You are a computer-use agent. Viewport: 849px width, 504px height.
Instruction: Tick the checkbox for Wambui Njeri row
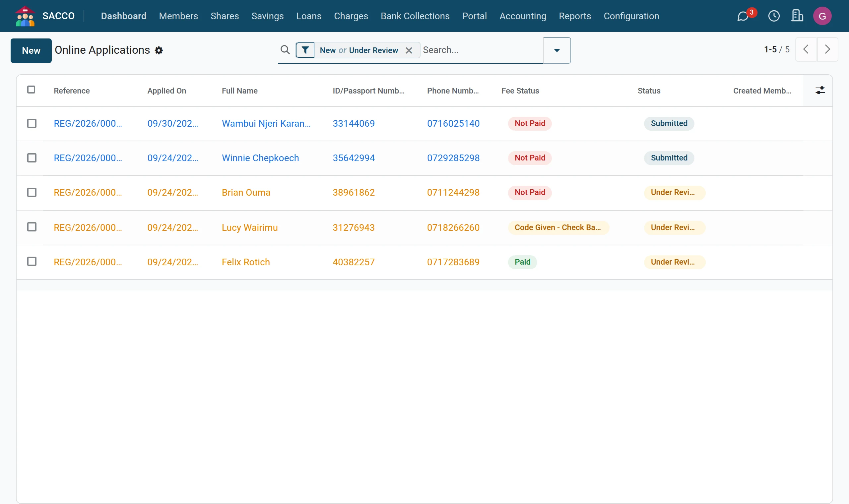(32, 123)
